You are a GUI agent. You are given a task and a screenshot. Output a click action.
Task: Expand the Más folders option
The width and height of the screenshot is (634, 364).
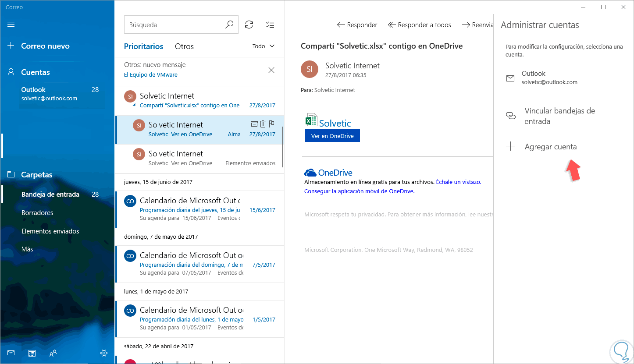tap(27, 249)
